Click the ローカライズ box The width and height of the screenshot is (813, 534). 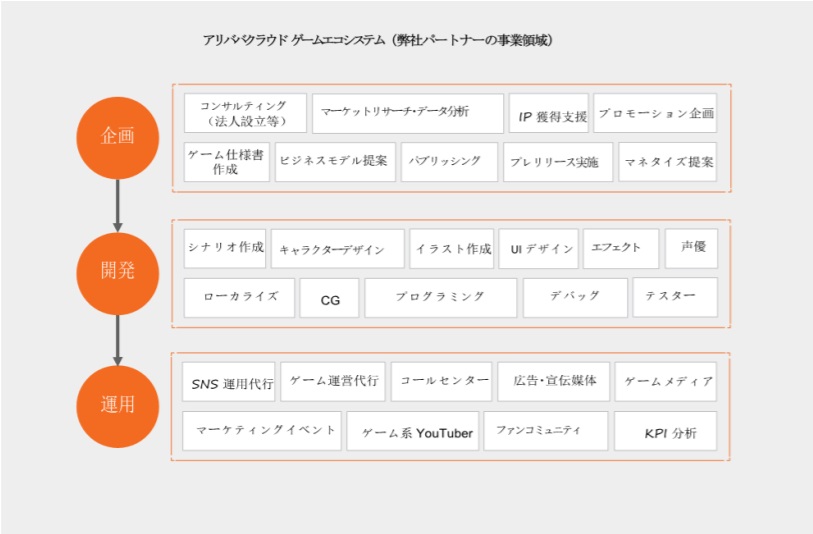point(239,298)
